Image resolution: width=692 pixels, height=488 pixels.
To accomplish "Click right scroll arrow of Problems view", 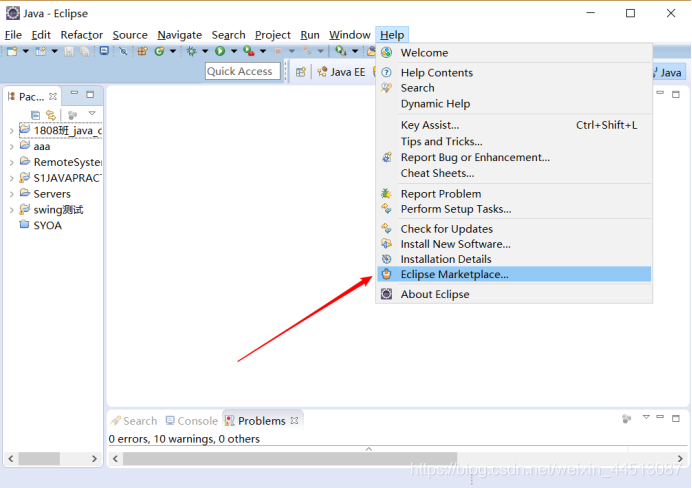I will pyautogui.click(x=680, y=459).
